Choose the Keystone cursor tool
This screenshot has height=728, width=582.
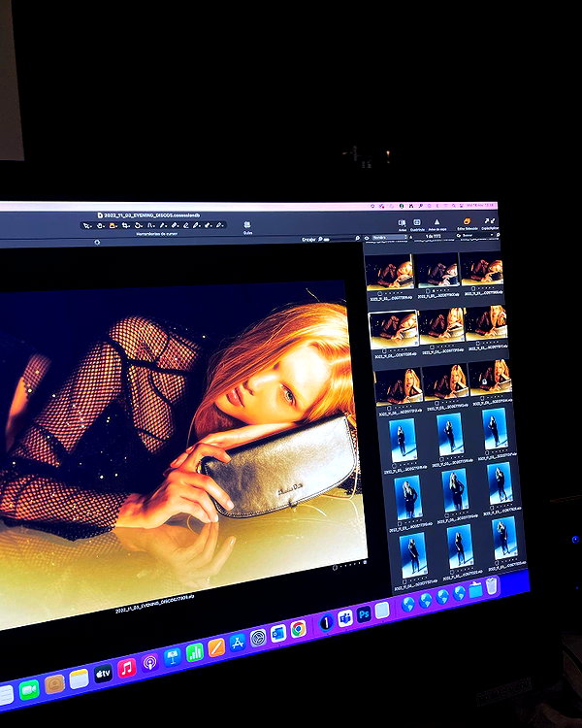tap(151, 225)
